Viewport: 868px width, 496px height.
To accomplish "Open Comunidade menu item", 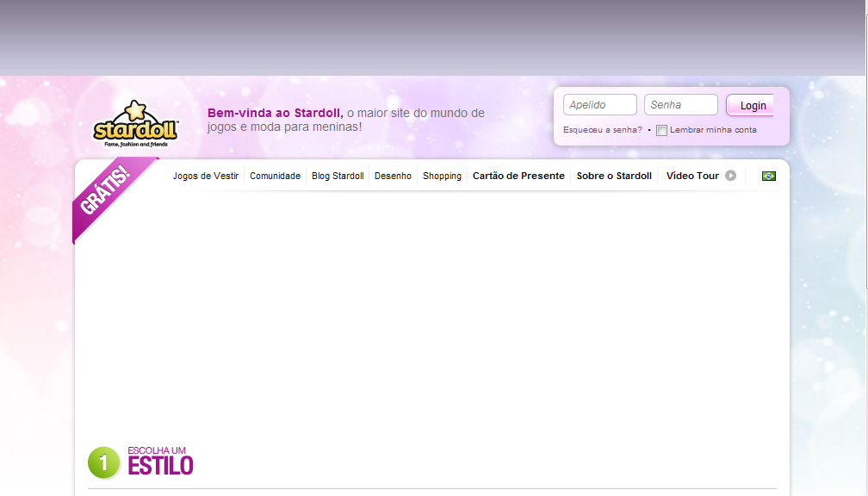I will point(276,176).
